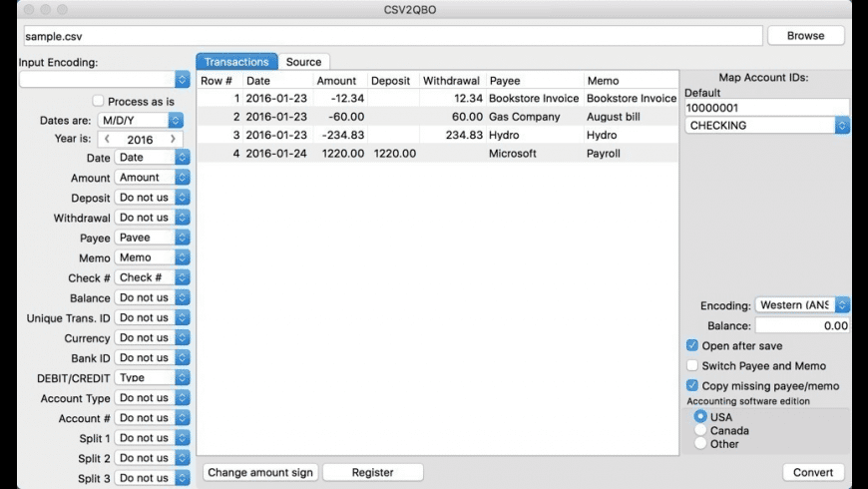Open the Encoding Western dropdown
This screenshot has height=489, width=868.
[802, 305]
